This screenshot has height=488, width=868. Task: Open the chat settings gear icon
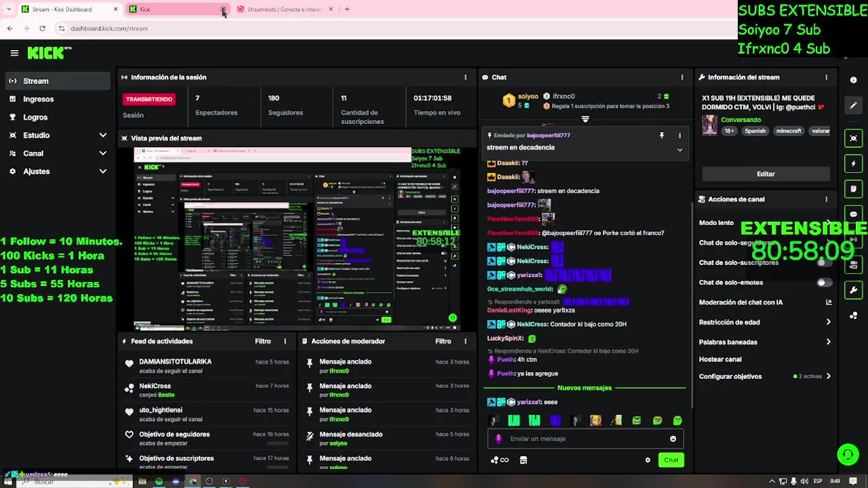pos(648,460)
